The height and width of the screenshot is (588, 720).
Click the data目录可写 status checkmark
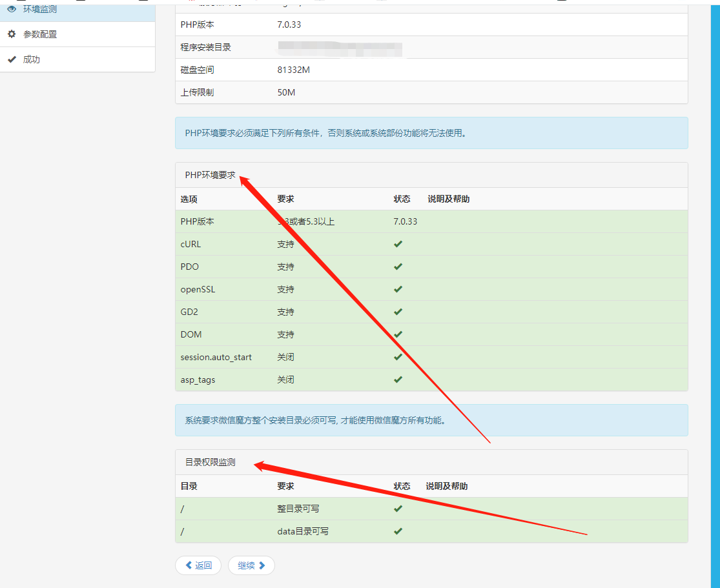click(x=398, y=531)
